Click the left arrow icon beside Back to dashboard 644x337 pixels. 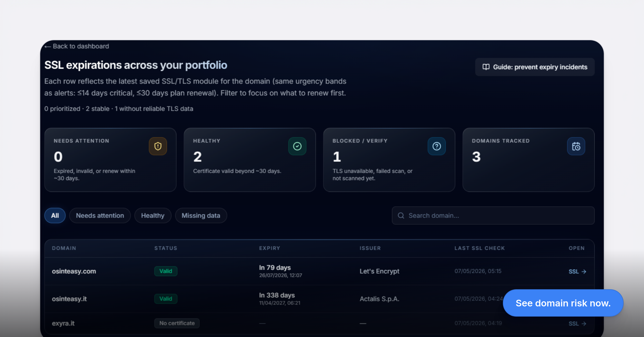[x=48, y=47]
